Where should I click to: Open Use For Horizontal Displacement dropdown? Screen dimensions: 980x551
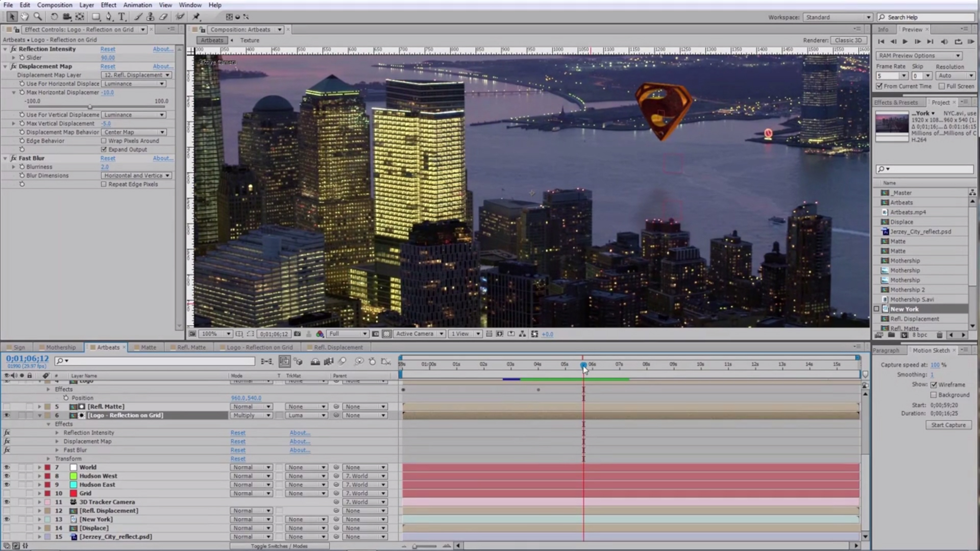tap(134, 84)
